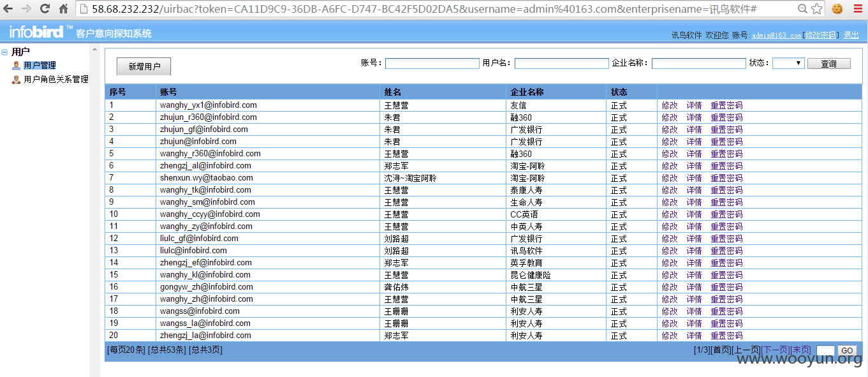Go to 下一页 next page

(x=776, y=350)
